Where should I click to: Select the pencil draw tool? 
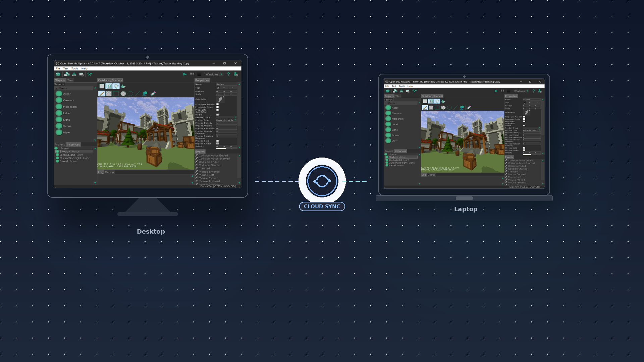point(102,94)
